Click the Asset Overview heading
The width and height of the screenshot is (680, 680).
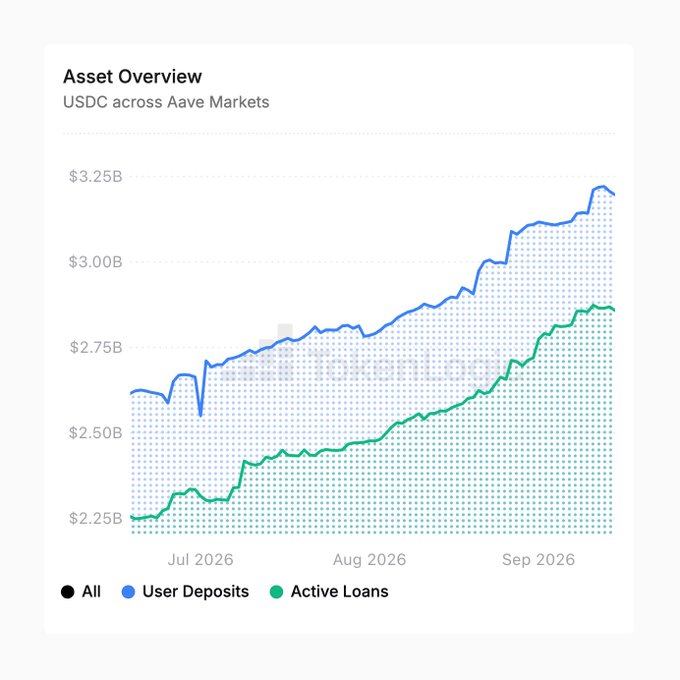(x=132, y=77)
